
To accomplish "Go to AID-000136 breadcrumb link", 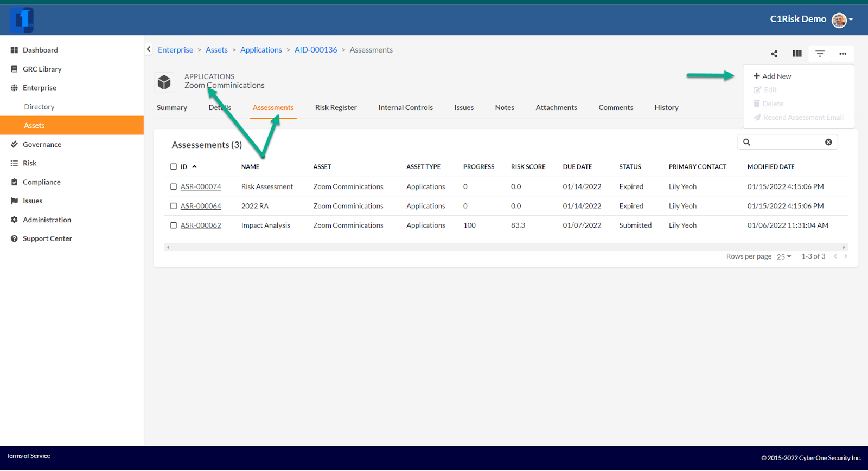I will (x=316, y=50).
